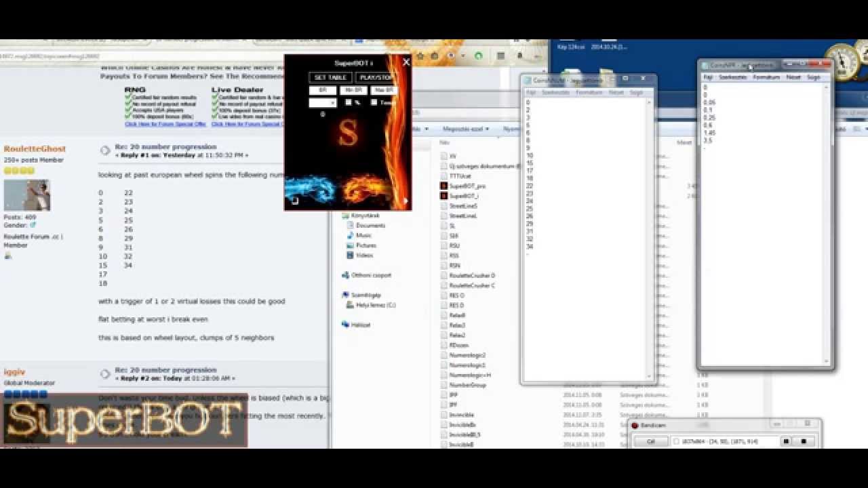Open the Számítógép computer icon
868x488 pixels.
point(346,295)
